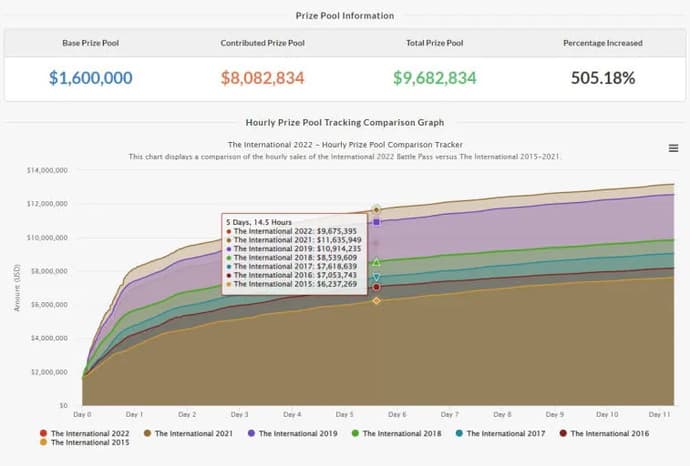Toggle The International 2022 legend series
This screenshot has width=690, height=466.
(x=85, y=433)
